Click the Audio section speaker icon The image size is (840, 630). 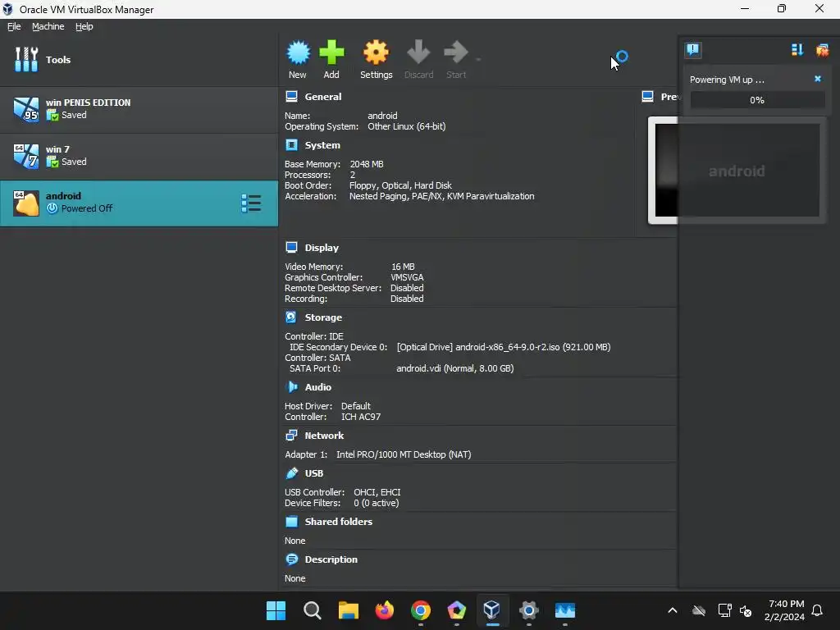(x=292, y=387)
